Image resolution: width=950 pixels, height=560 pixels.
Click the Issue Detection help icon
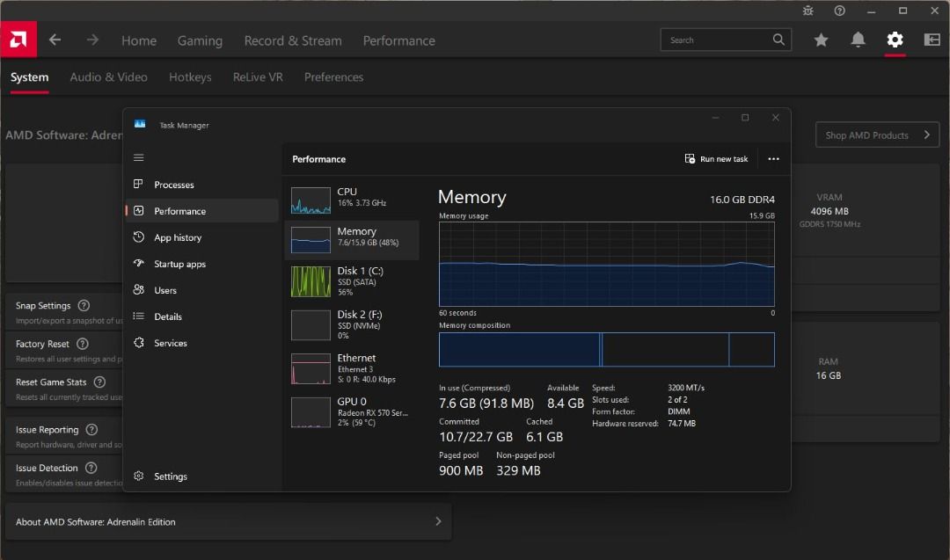pos(91,468)
